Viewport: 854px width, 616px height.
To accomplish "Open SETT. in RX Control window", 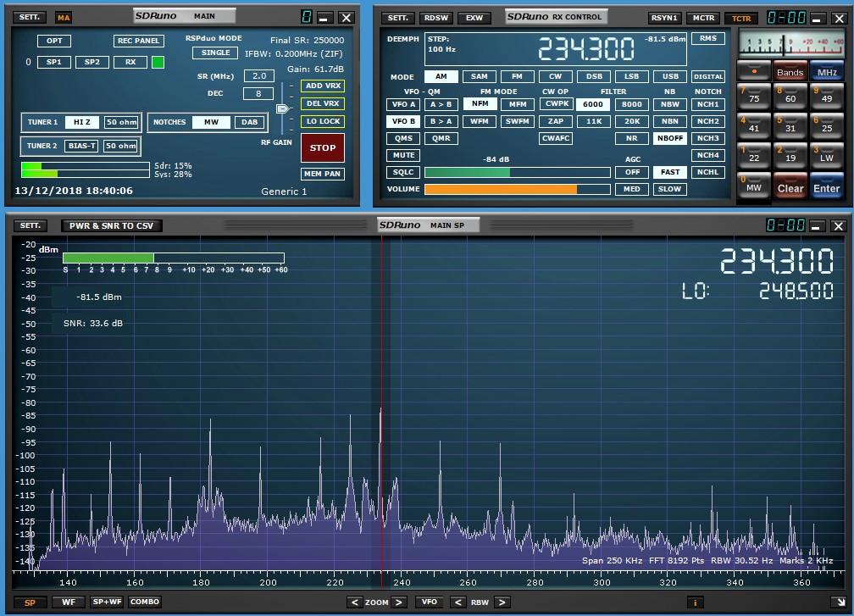I will click(x=397, y=18).
